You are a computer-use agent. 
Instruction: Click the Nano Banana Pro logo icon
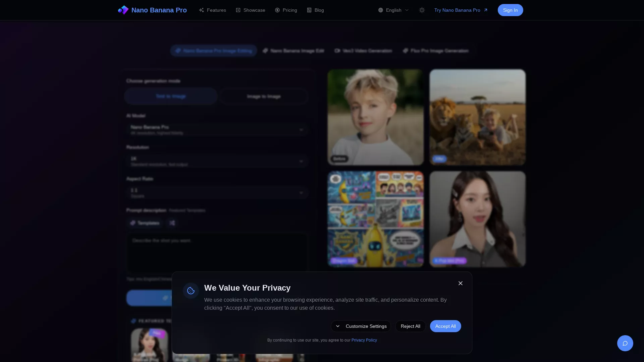tap(123, 10)
